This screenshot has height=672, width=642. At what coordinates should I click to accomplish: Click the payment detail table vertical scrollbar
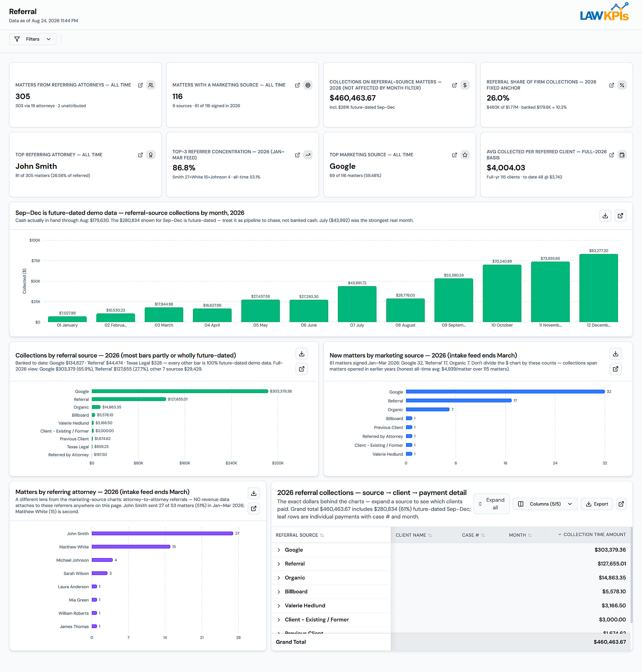click(631, 575)
